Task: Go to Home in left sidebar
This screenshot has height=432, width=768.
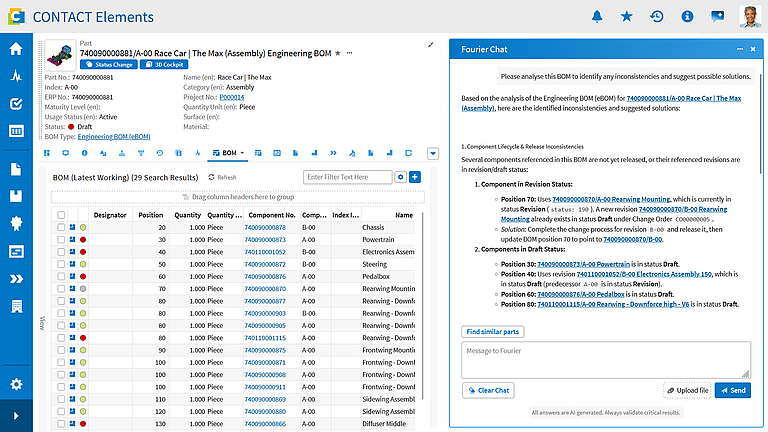Action: point(16,48)
